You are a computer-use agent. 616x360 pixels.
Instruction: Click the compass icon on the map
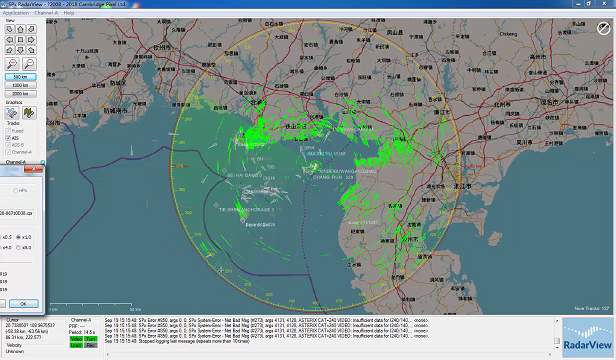click(x=603, y=29)
